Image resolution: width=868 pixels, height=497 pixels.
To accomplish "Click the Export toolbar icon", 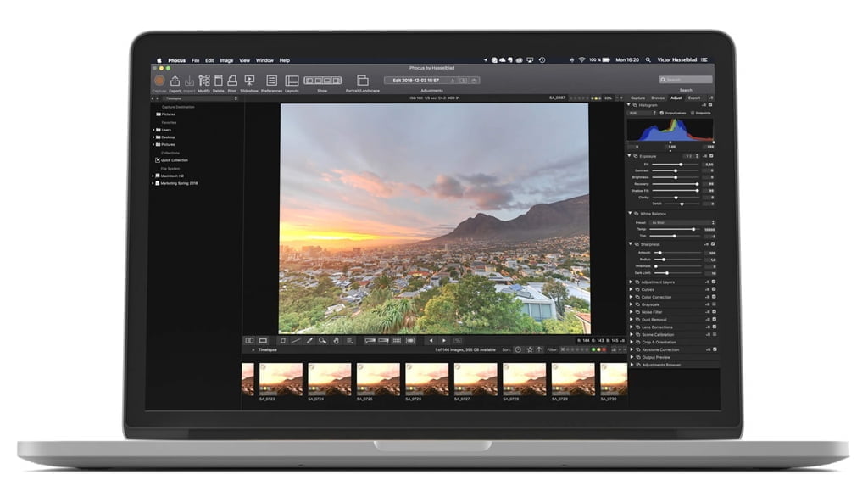I will 175,81.
